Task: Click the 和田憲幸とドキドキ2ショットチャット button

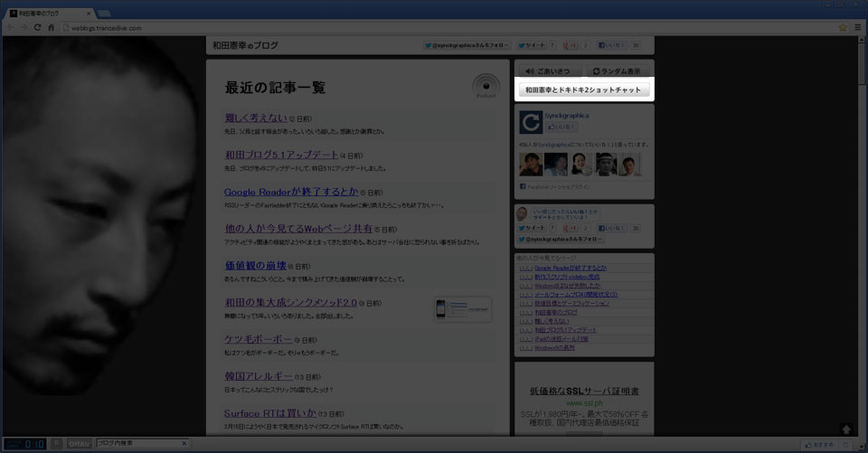Action: [x=584, y=90]
